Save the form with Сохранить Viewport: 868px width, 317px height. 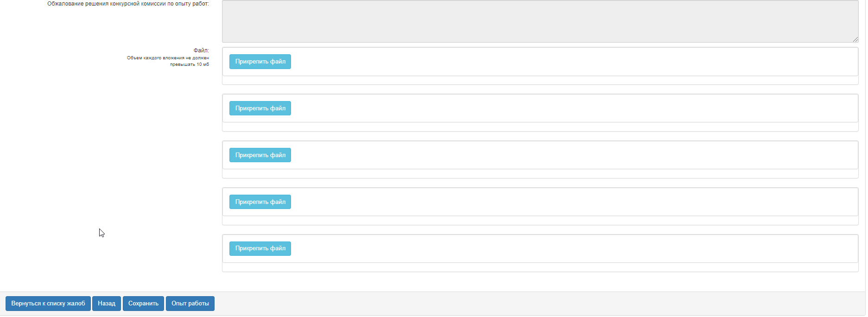coord(143,304)
